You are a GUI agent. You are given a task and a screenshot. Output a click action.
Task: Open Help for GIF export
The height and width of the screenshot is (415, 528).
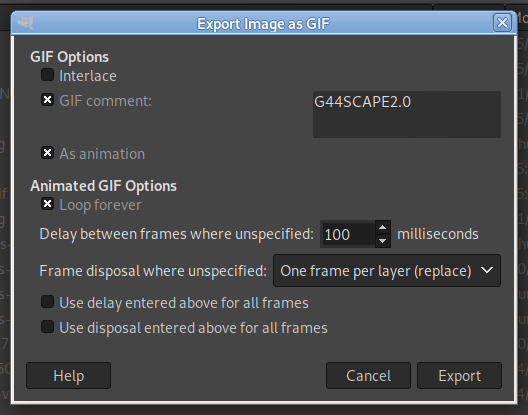tap(69, 376)
